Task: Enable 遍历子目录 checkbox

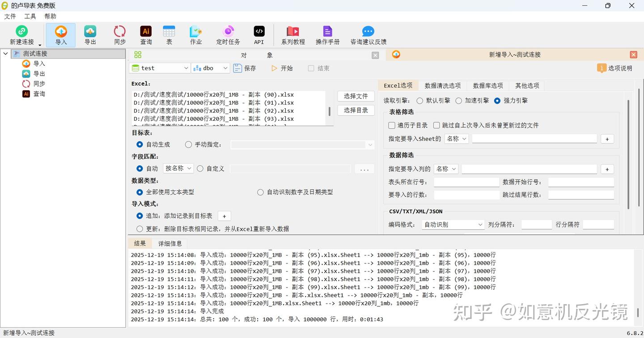Action: [392, 125]
